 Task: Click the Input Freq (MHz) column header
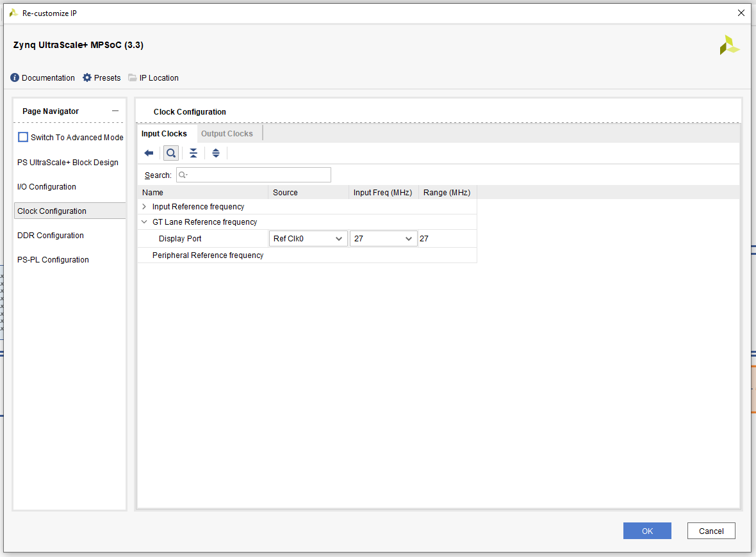(x=383, y=192)
